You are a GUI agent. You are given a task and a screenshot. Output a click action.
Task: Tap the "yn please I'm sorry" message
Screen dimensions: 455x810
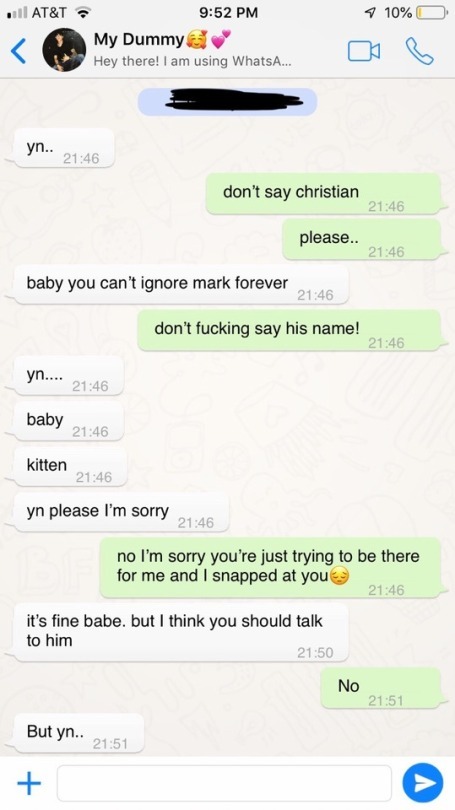click(x=121, y=512)
